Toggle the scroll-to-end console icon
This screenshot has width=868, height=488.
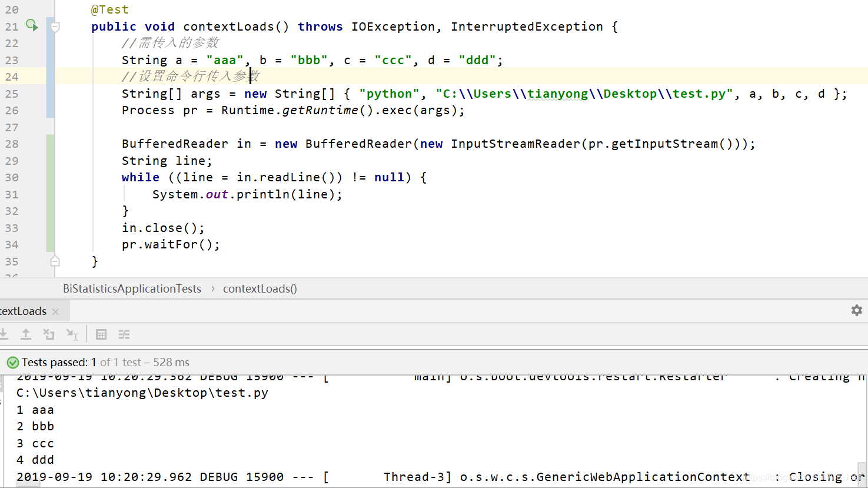coord(72,334)
